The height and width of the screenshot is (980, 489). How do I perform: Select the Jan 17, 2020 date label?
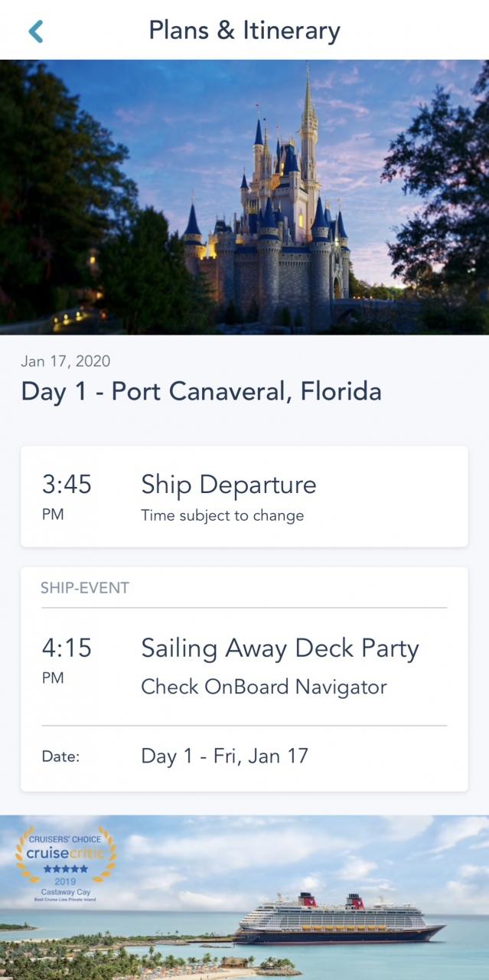click(66, 361)
